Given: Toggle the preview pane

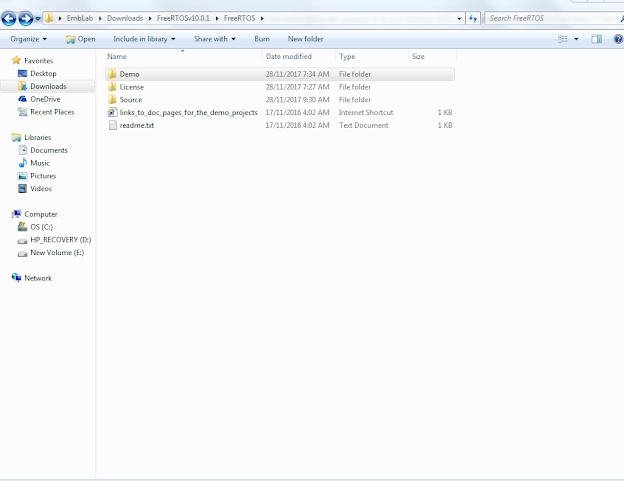Looking at the screenshot, I should (597, 39).
